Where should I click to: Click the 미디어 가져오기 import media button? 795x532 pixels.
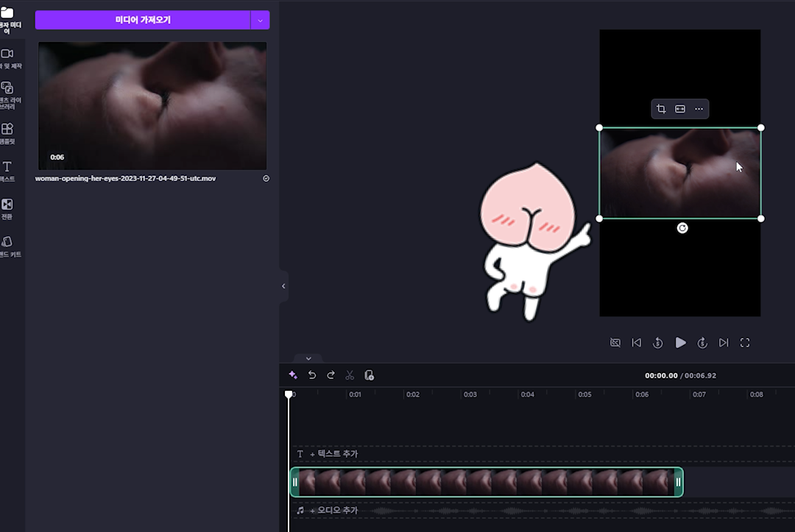tap(143, 21)
